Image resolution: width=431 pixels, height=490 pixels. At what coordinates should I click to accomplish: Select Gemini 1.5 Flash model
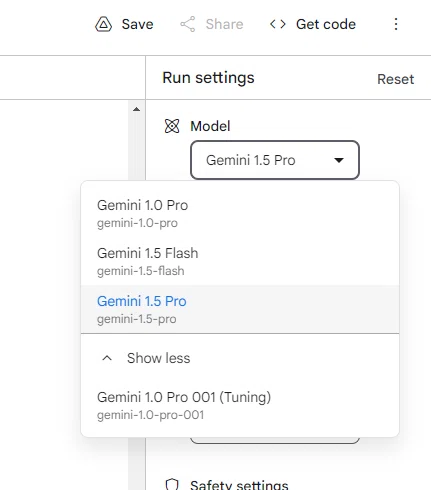tap(240, 261)
